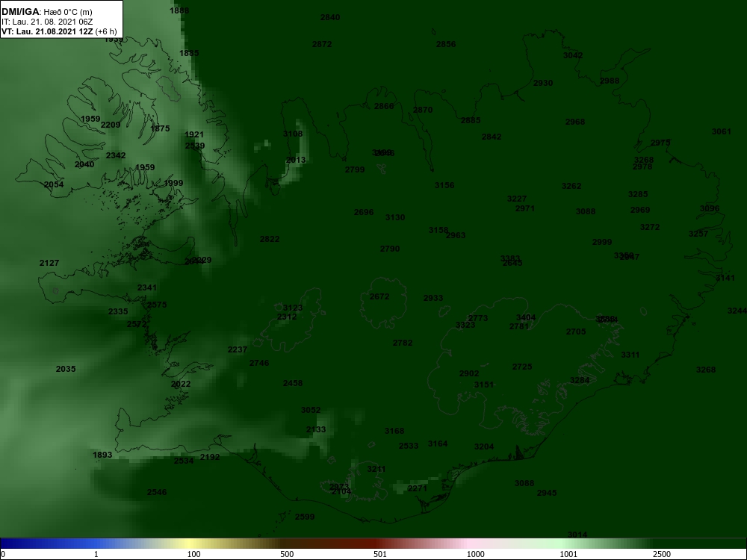Click the 2885 value
747x560 pixels.
click(x=471, y=120)
